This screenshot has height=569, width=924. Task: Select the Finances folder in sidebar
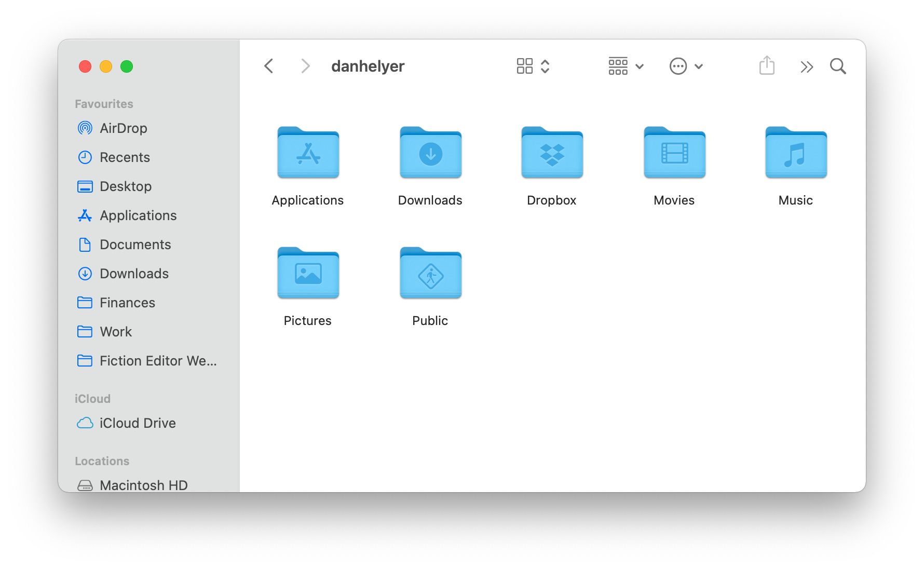click(127, 303)
